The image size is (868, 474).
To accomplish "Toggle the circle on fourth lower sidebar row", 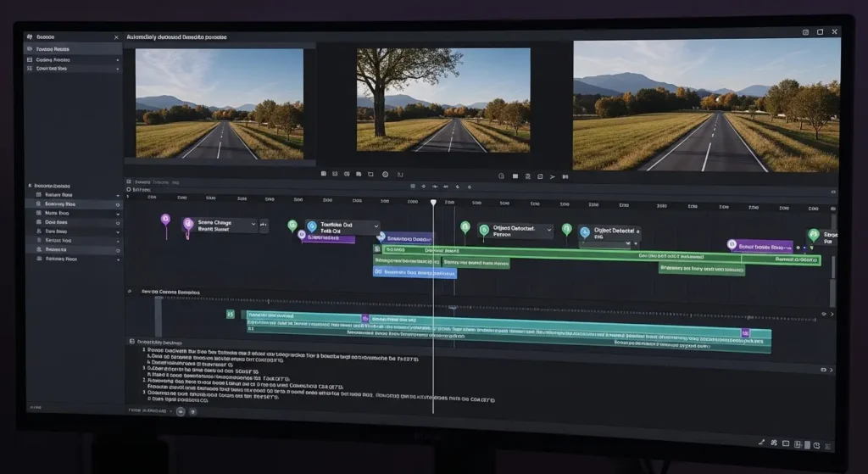I will point(118,222).
